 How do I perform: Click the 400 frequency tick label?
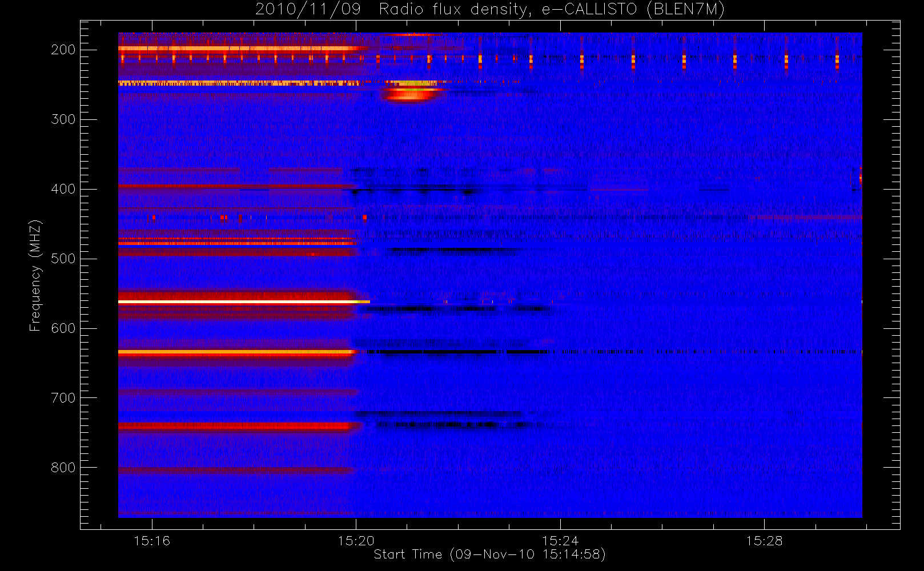(x=63, y=189)
